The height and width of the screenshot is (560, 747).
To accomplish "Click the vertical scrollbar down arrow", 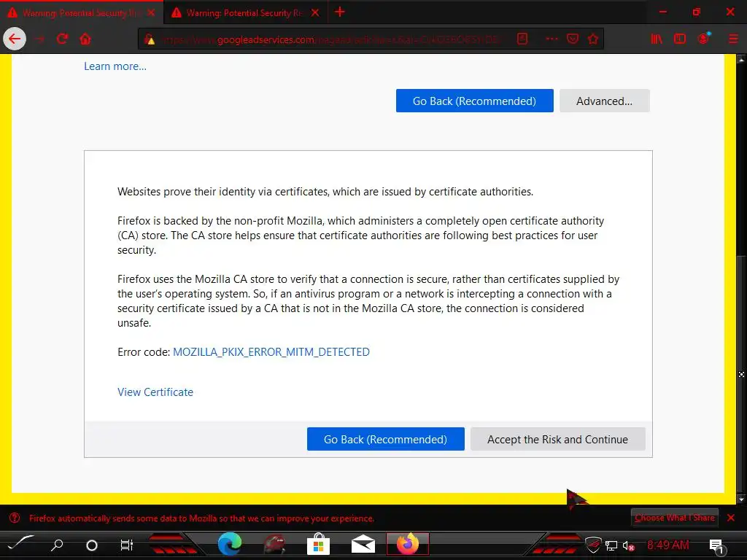I will [741, 499].
